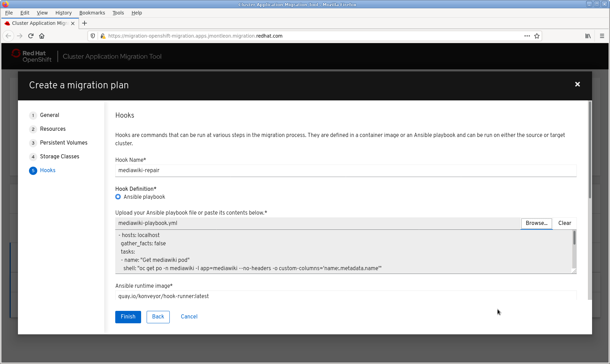Go to the Storage Classes wizard step
This screenshot has height=364, width=610.
[x=59, y=157]
